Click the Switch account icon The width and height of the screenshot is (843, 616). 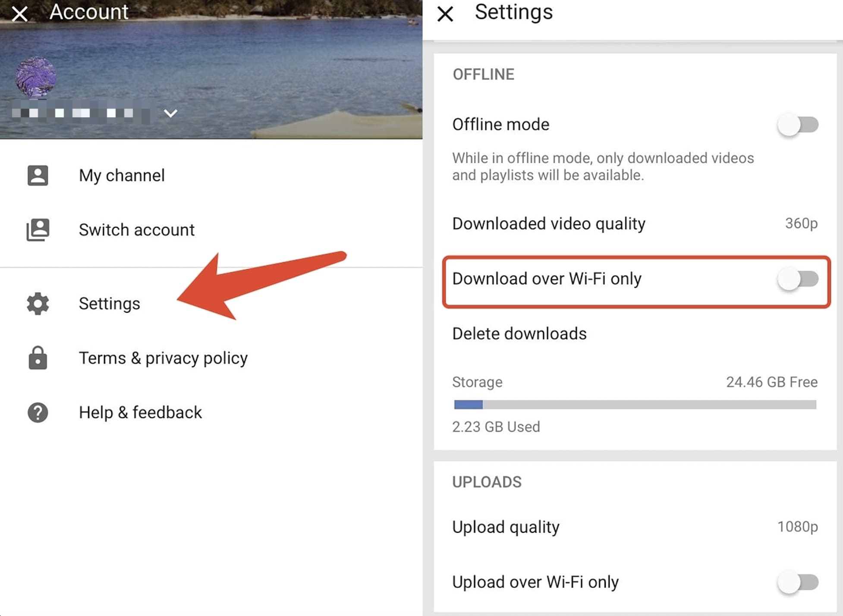coord(38,229)
